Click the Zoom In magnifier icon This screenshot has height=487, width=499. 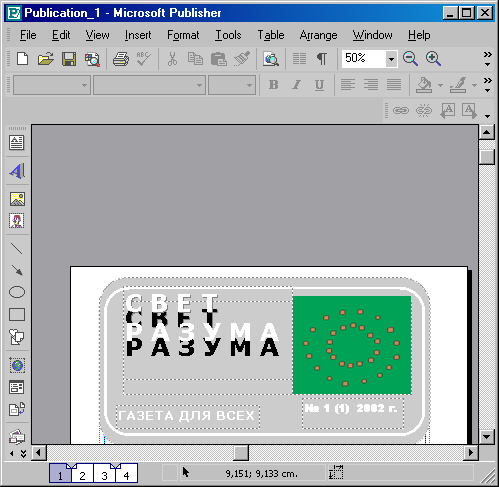pos(433,59)
